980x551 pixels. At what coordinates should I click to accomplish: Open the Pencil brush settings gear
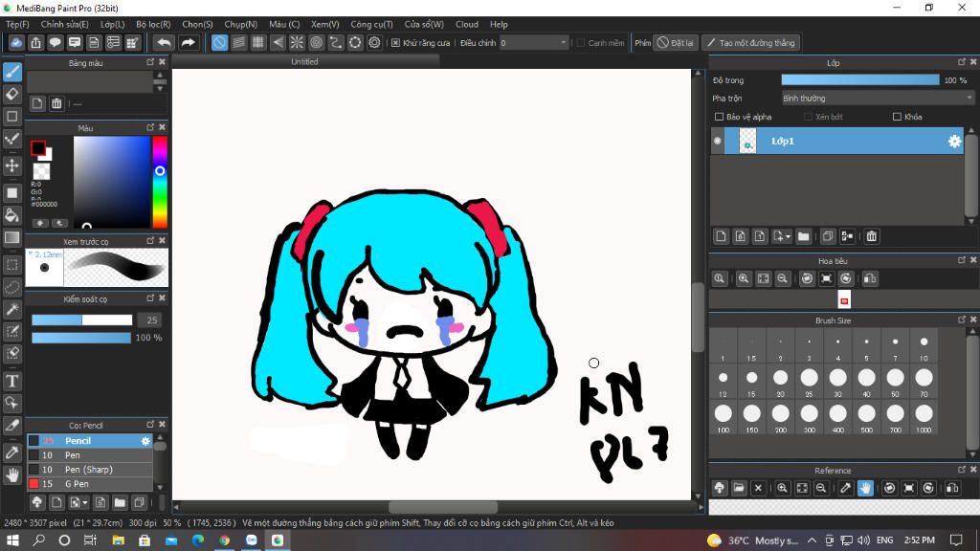tap(145, 441)
